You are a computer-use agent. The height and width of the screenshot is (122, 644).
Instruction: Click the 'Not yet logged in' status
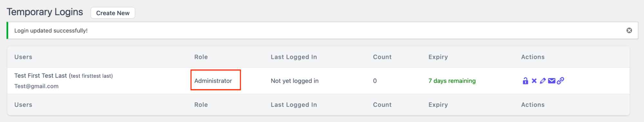pos(294,81)
